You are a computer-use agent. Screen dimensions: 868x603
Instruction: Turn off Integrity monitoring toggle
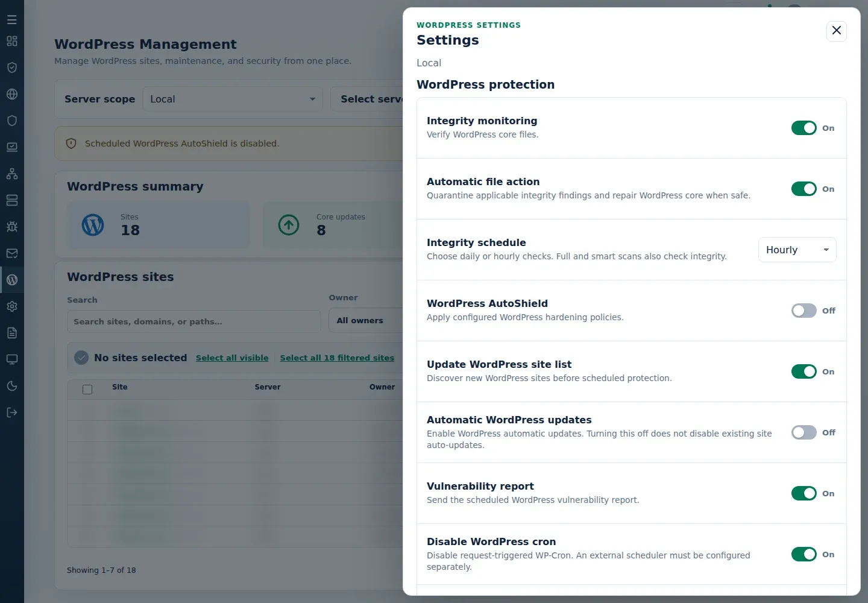pyautogui.click(x=804, y=128)
